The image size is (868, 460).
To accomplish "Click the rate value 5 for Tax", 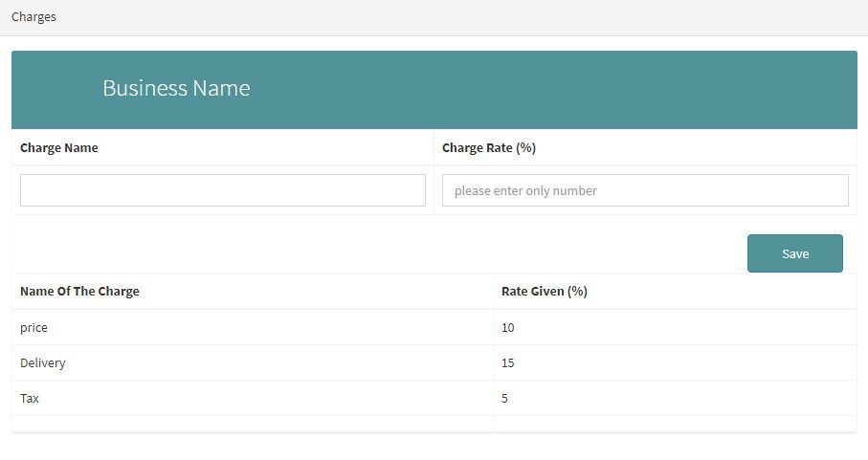I will (x=505, y=399).
